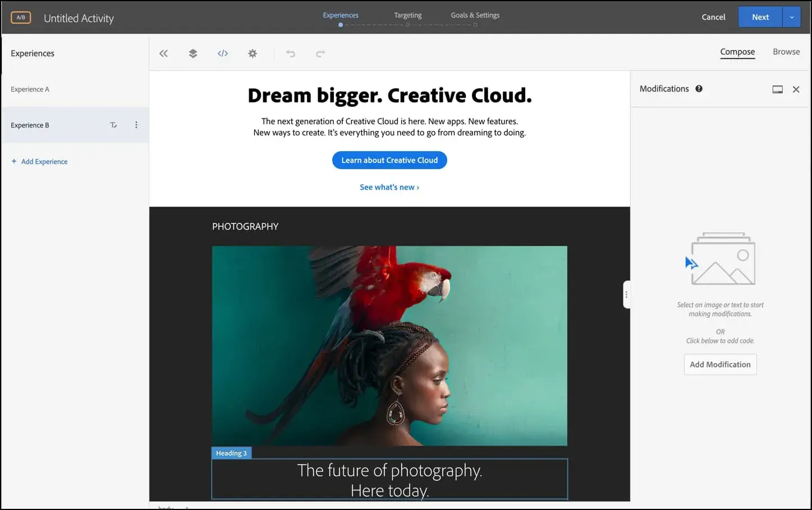
Task: Select the 'The future of photography' heading
Action: tap(389, 480)
